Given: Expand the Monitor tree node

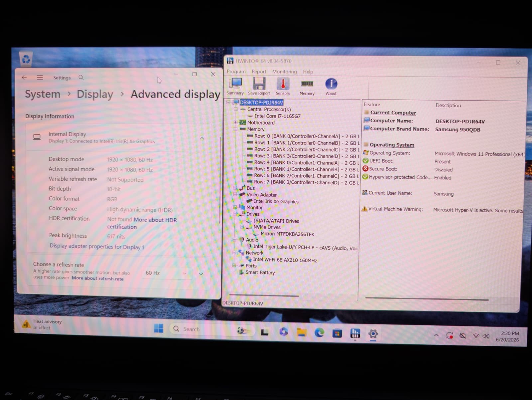Looking at the screenshot, I should pos(235,207).
